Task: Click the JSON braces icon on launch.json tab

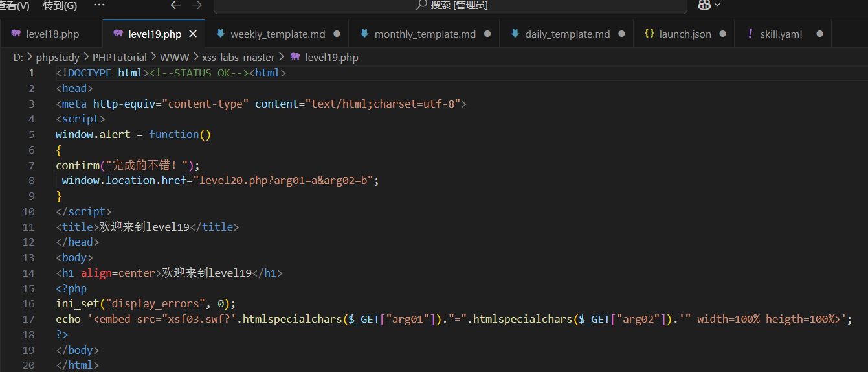Action: click(x=649, y=34)
